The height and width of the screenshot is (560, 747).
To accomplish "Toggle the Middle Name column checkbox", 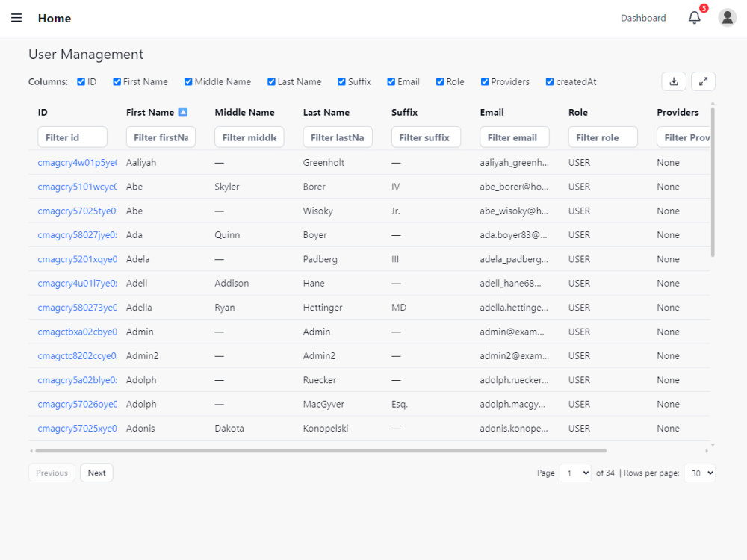I will [188, 82].
